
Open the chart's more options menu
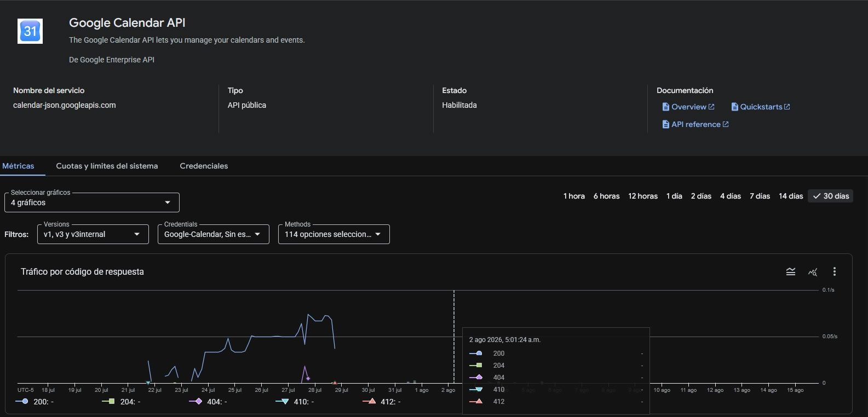pos(835,271)
